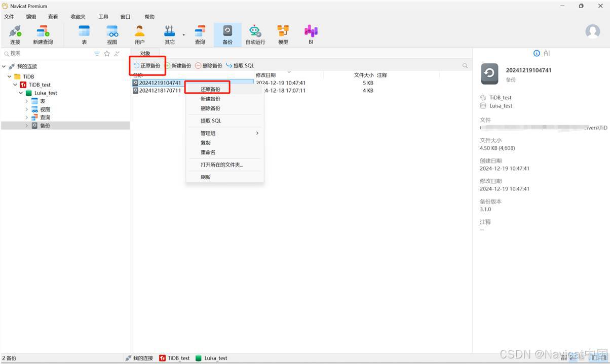Expand the 视图 tree node

pyautogui.click(x=27, y=109)
